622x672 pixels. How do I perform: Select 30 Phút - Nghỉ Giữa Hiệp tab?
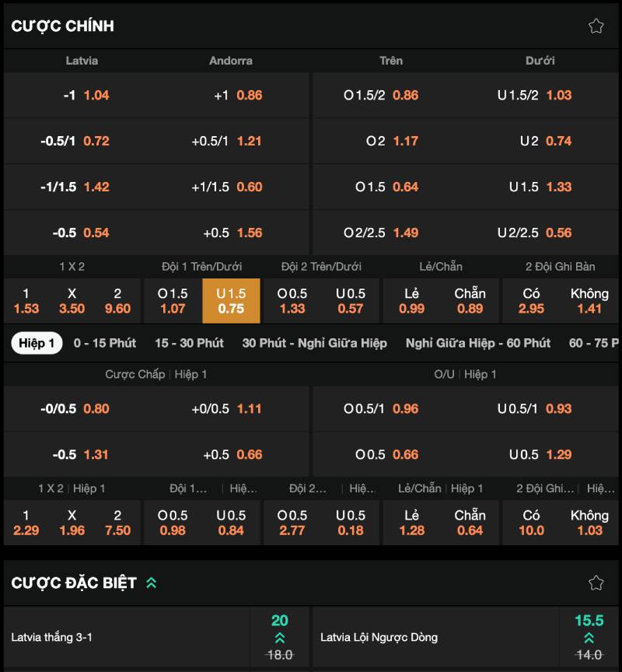click(314, 343)
